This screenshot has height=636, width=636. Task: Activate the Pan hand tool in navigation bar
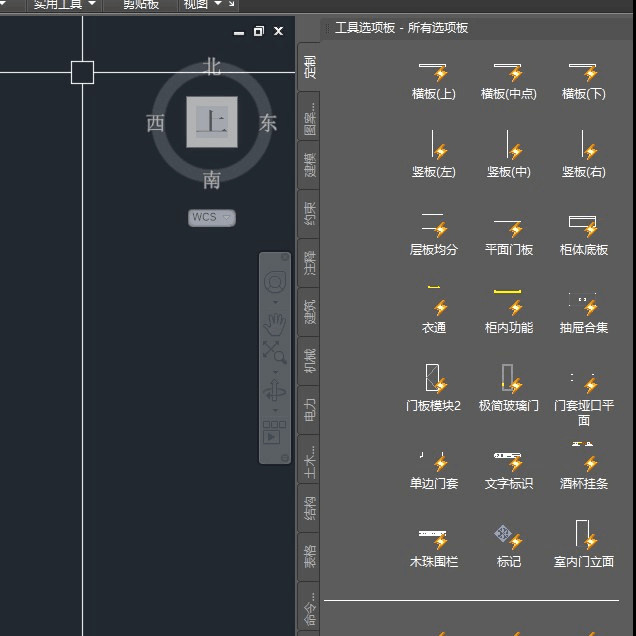coord(274,324)
